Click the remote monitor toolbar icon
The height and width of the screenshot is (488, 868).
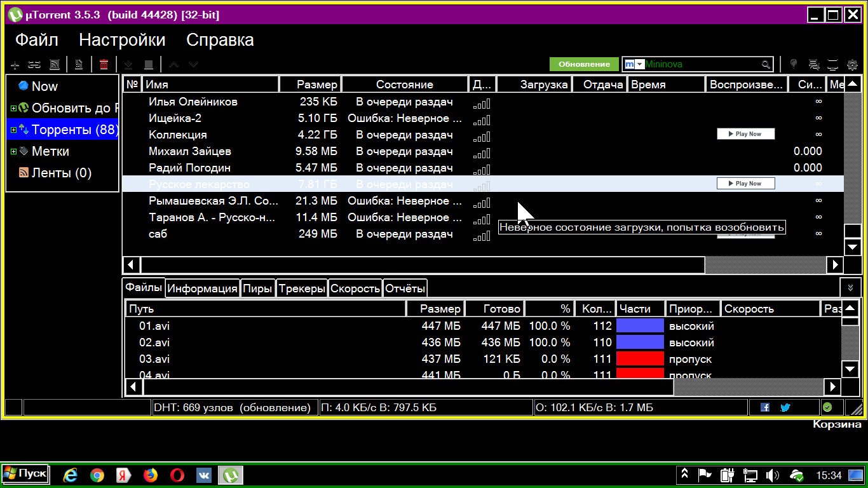click(x=833, y=64)
